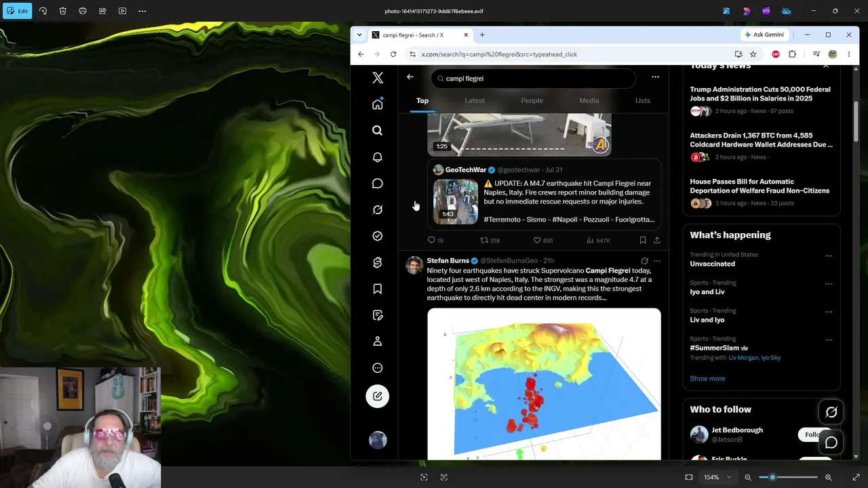Adjust the Photos zoom slider
The height and width of the screenshot is (488, 868).
click(788, 477)
